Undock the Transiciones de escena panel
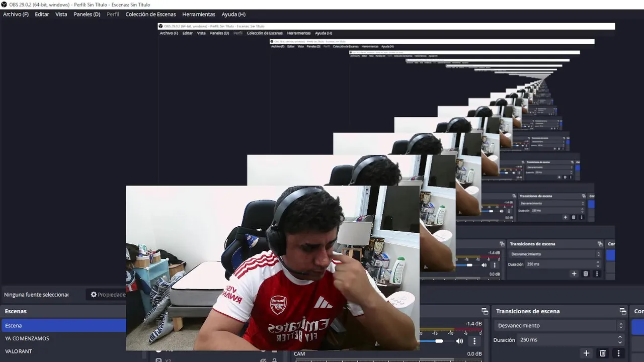Image resolution: width=644 pixels, height=362 pixels. pyautogui.click(x=623, y=311)
